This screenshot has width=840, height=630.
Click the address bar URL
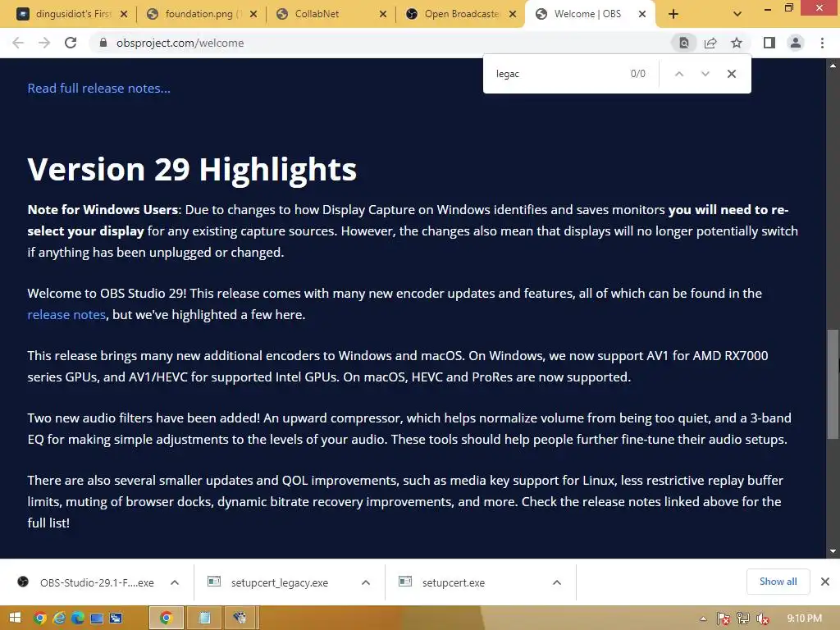coord(180,43)
